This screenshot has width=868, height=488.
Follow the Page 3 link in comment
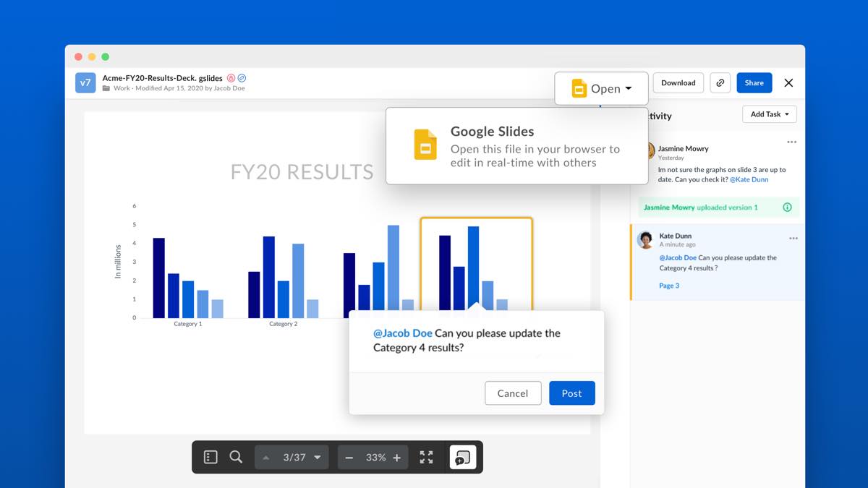pos(669,286)
